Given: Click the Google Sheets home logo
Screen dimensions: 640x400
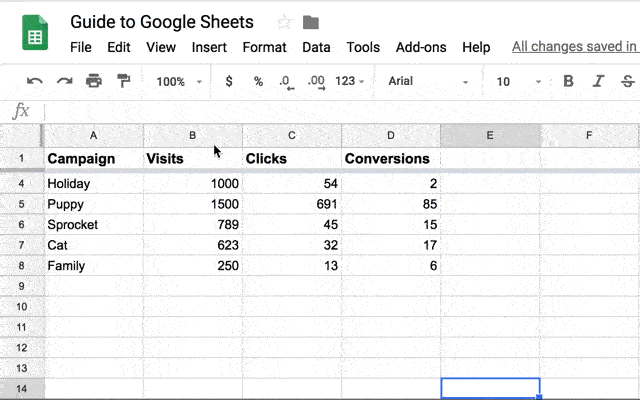Looking at the screenshot, I should tap(35, 33).
